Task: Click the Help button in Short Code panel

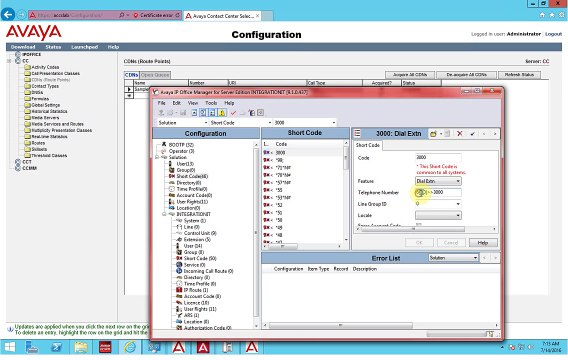Action: click(483, 243)
